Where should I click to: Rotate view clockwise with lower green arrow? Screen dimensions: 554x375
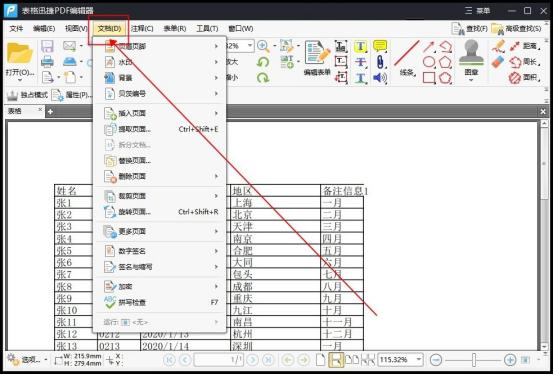(263, 77)
